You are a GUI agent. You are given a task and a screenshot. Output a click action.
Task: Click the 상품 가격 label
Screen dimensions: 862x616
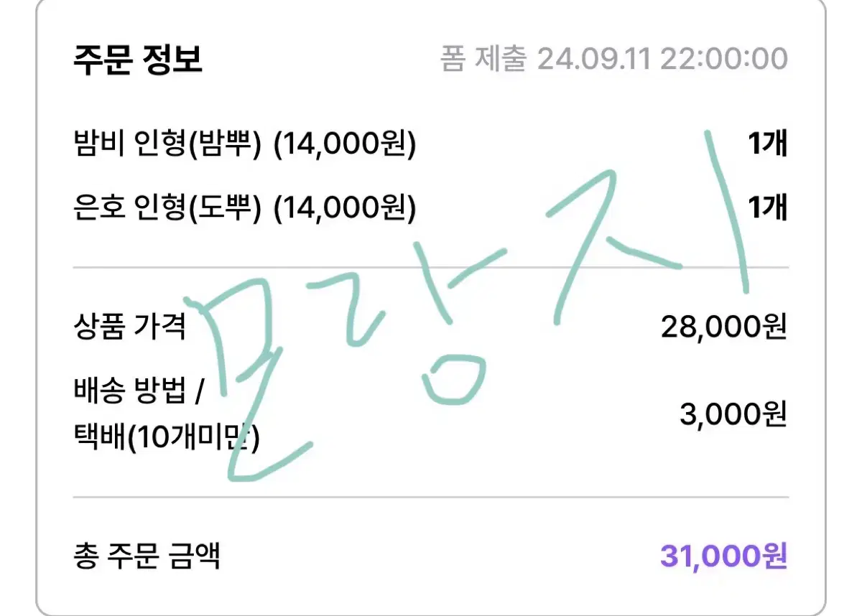(130, 327)
